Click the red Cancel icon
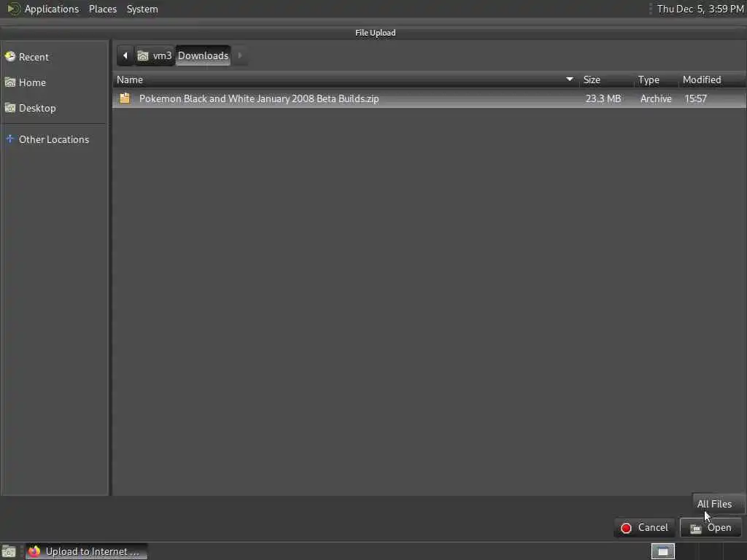Viewport: 747px width, 560px height. pos(626,528)
